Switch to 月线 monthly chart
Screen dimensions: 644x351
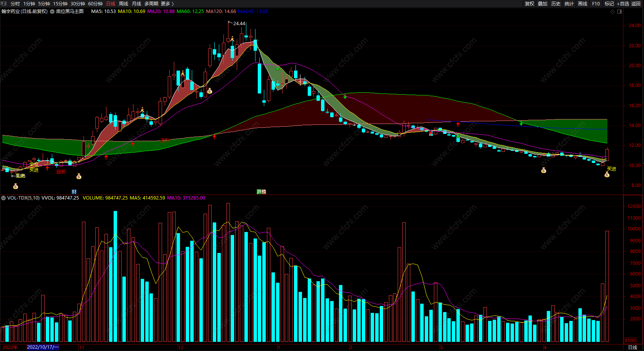tap(137, 3)
